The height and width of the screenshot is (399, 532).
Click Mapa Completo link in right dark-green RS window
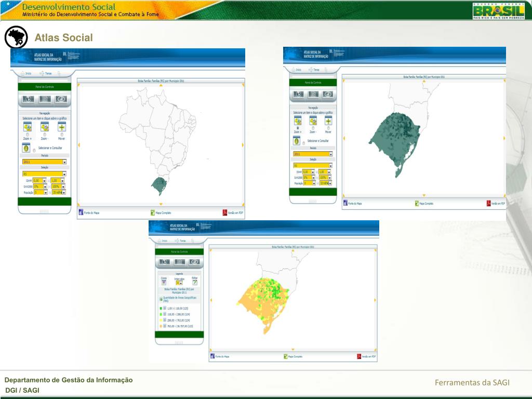click(x=424, y=203)
